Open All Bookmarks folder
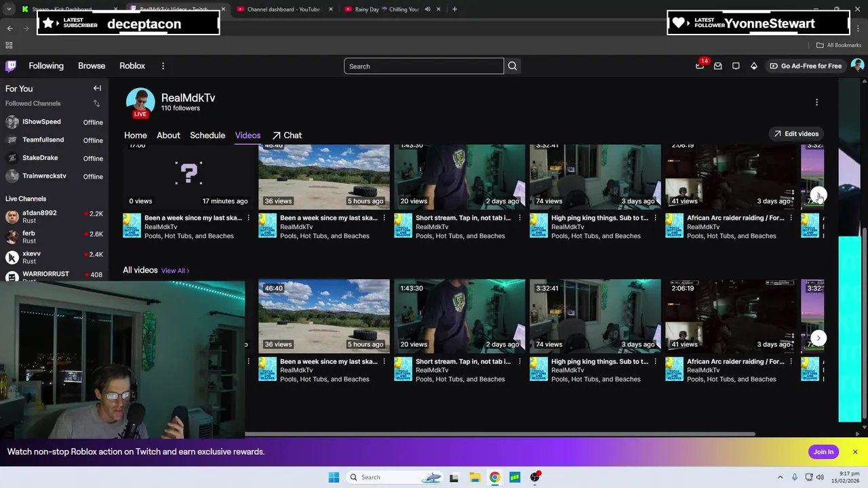The height and width of the screenshot is (488, 868). 839,45
